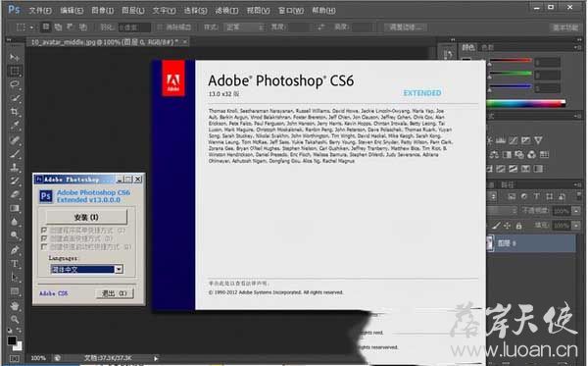
Task: Select the Zoom tool in toolbar
Action: click(15, 320)
